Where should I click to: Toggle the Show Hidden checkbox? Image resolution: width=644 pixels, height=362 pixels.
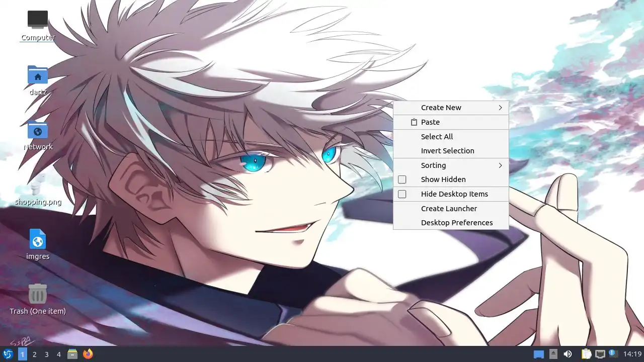click(x=402, y=179)
